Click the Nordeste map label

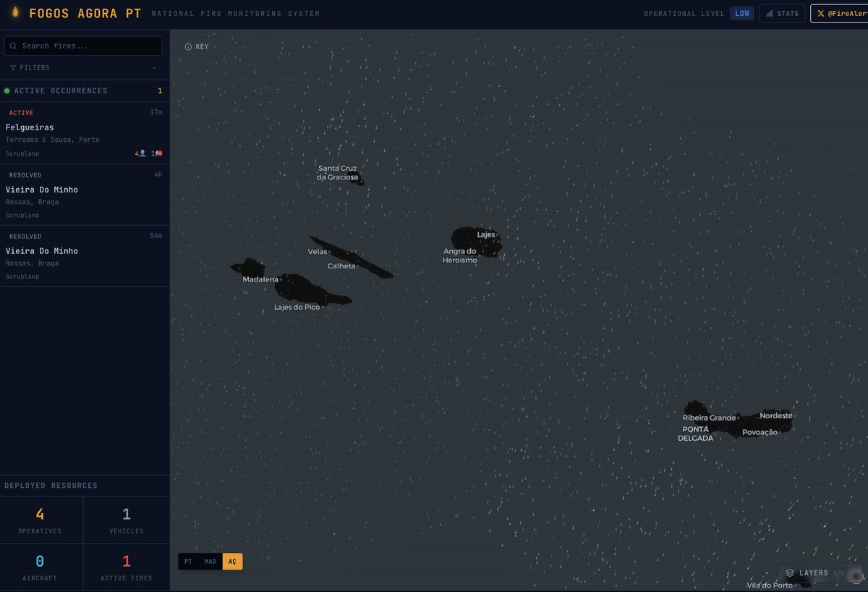point(776,415)
